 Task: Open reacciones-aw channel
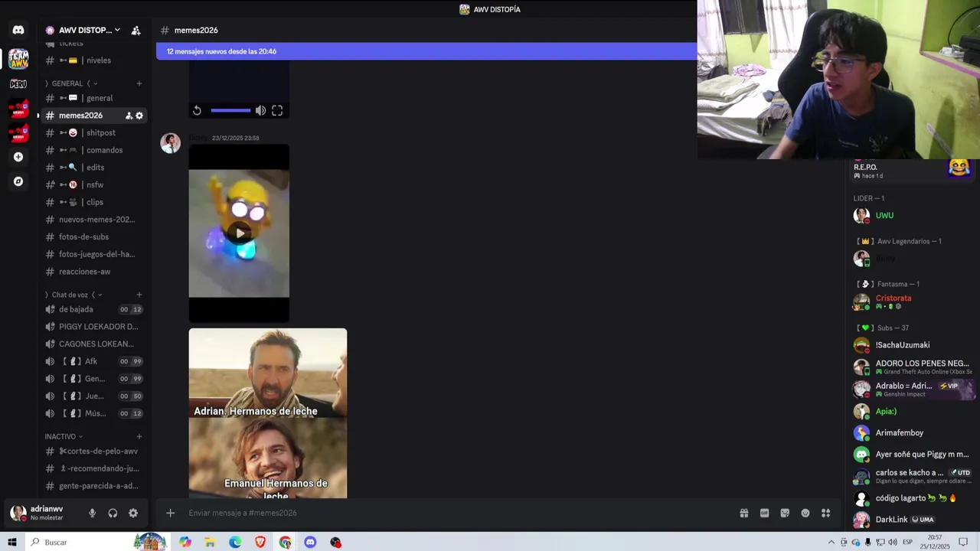tap(93, 272)
